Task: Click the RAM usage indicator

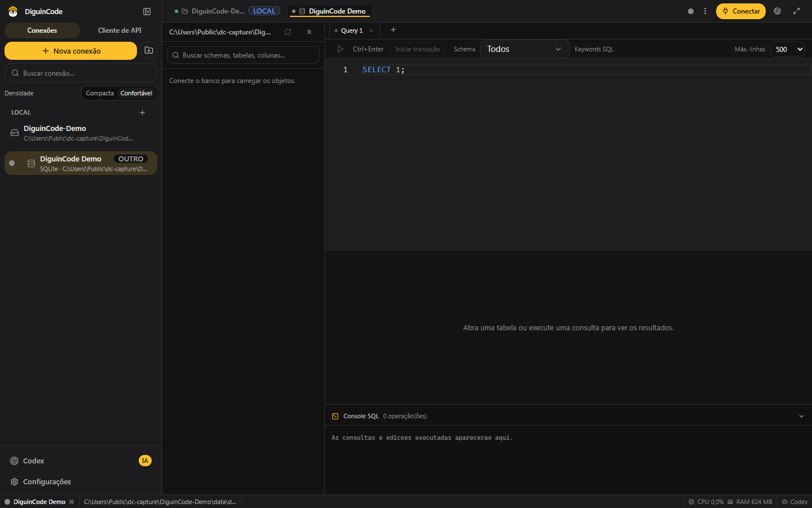Action: pyautogui.click(x=750, y=502)
